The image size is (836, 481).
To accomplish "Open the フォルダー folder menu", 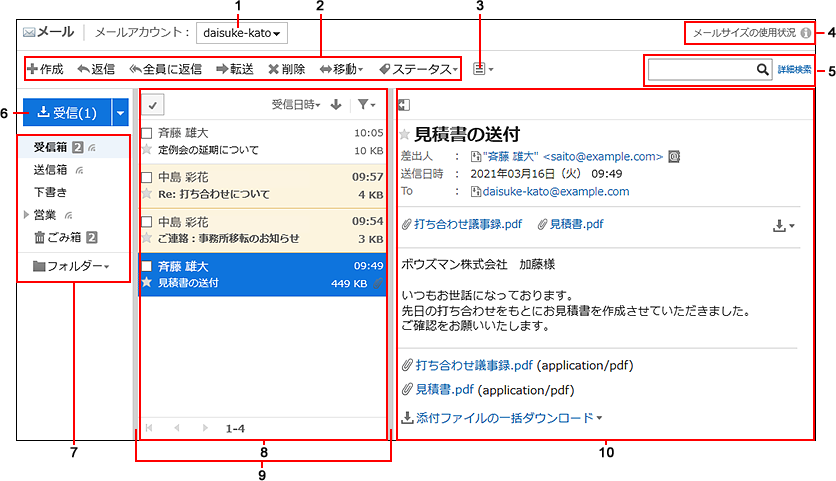I will tap(71, 266).
